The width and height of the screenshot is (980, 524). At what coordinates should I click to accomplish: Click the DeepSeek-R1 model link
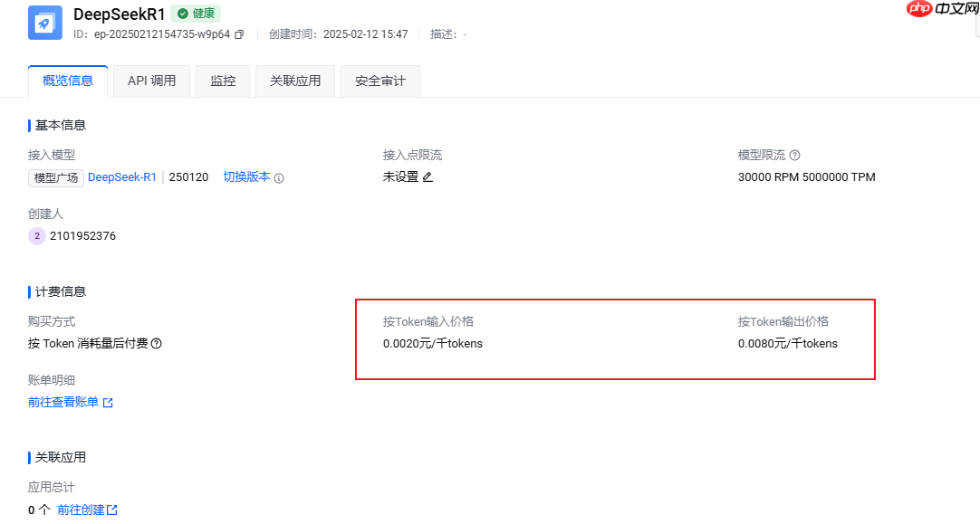pos(121,177)
